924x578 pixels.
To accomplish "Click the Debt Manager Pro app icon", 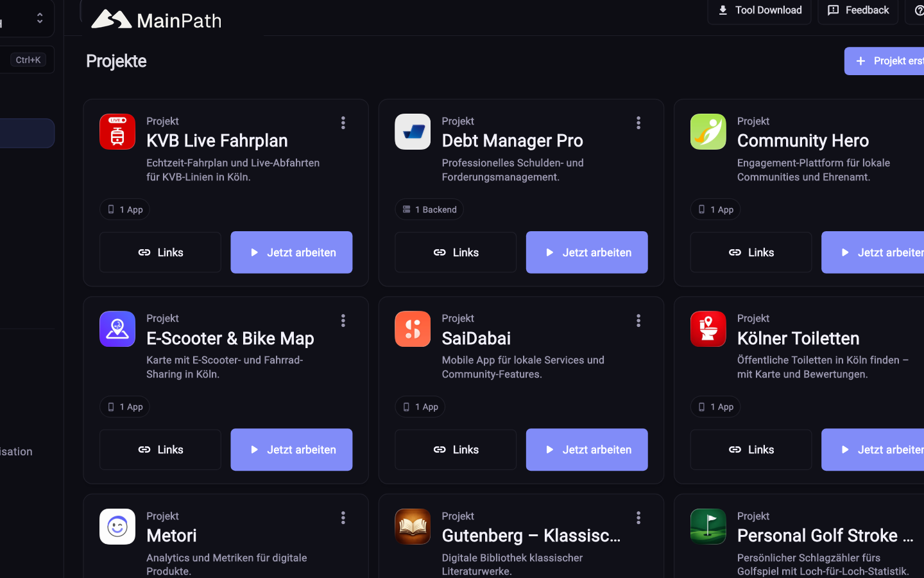I will (413, 132).
